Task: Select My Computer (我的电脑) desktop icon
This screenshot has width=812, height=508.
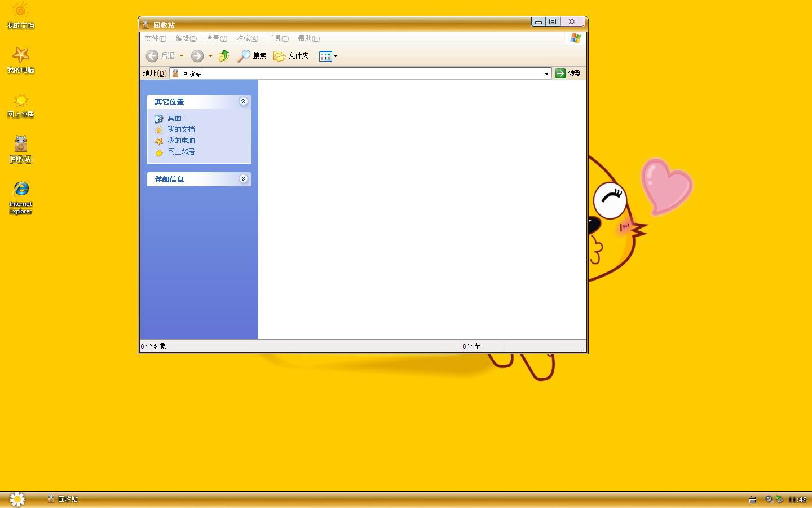Action: point(20,60)
